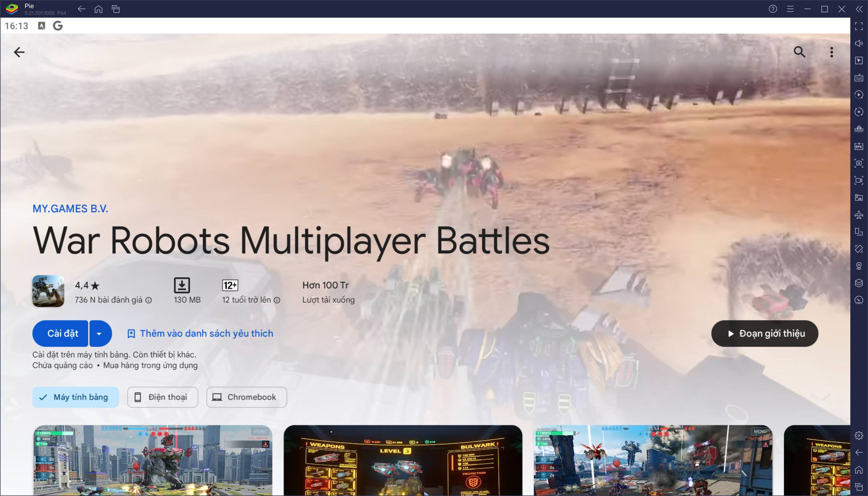Click info icon beside 736 N bài đánh giá
Image resolution: width=868 pixels, height=496 pixels.
coord(149,300)
